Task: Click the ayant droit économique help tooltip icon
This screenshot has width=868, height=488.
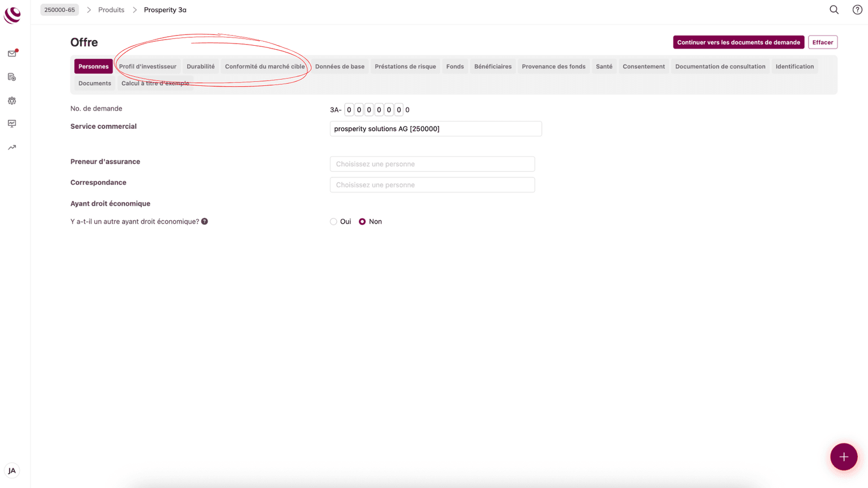Action: click(205, 221)
